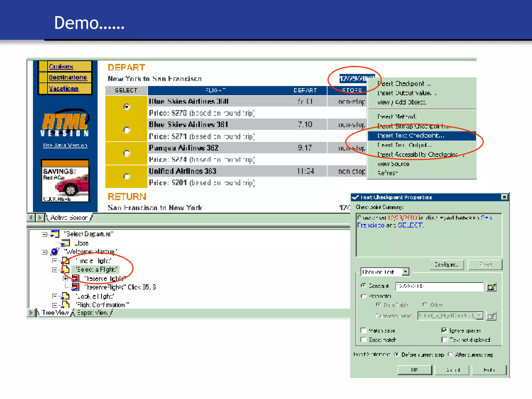Click the 'reserveFlights' image icon with Click 35,8

[75, 287]
